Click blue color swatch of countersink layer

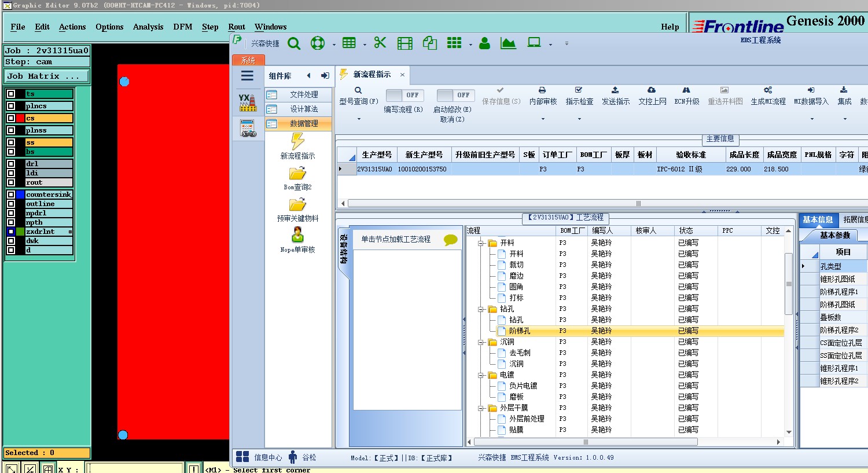20,195
